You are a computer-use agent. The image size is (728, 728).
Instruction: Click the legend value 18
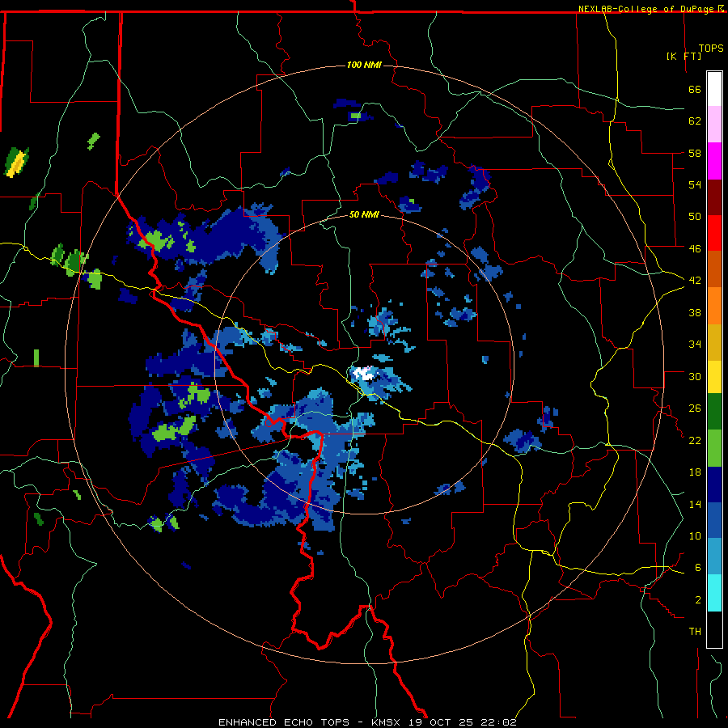695,472
